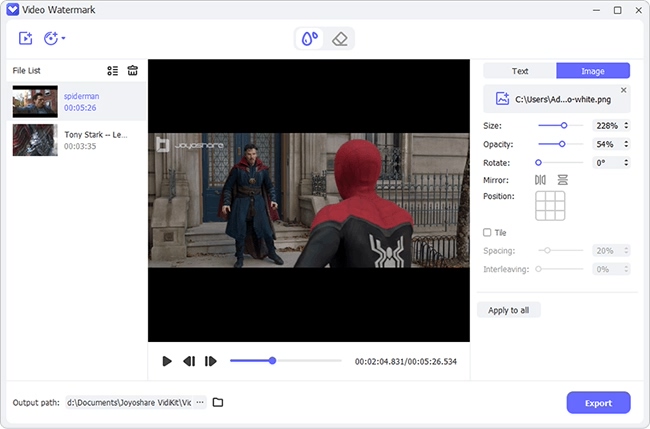Click the Joyoshare watermark on the video
Image resolution: width=650 pixels, height=429 pixels.
(x=190, y=145)
